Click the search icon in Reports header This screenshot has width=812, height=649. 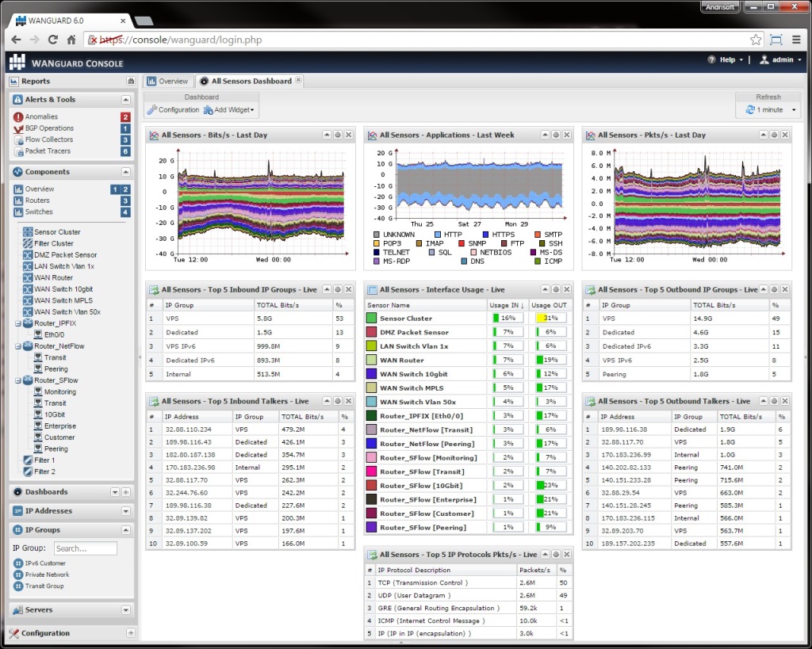(x=132, y=81)
